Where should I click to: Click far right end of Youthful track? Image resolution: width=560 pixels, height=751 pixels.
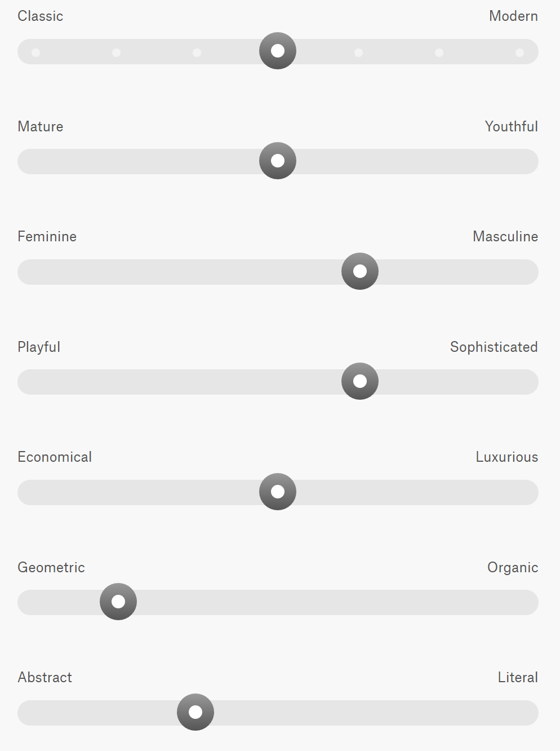(x=527, y=162)
